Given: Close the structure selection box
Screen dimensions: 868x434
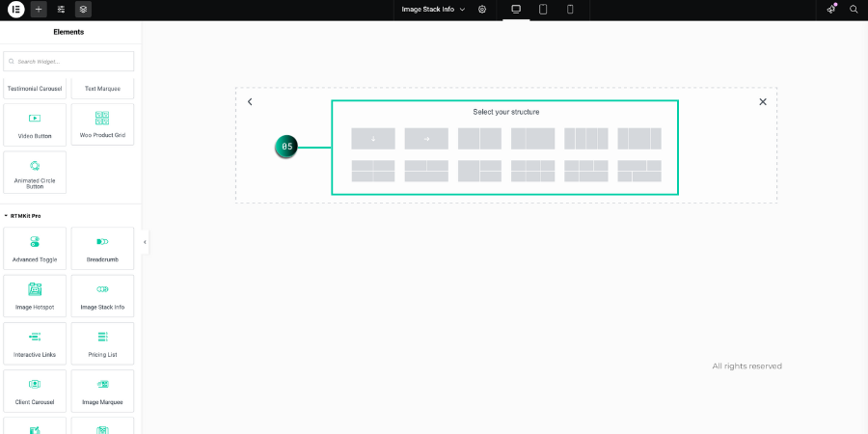Looking at the screenshot, I should 763,102.
